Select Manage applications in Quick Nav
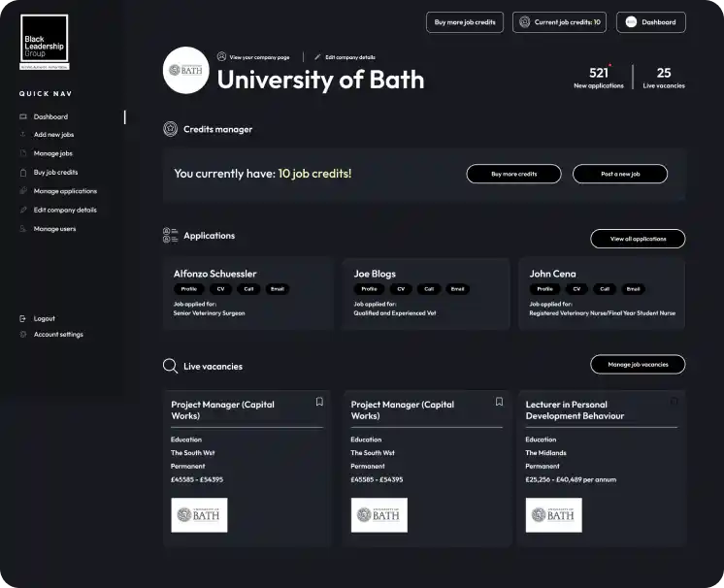The height and width of the screenshot is (588, 724). click(x=65, y=190)
